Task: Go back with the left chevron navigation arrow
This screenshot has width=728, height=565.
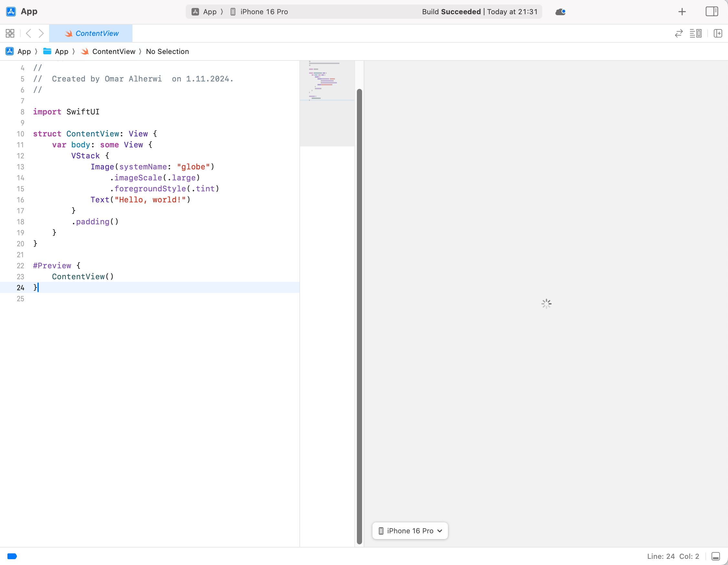Action: coord(29,33)
